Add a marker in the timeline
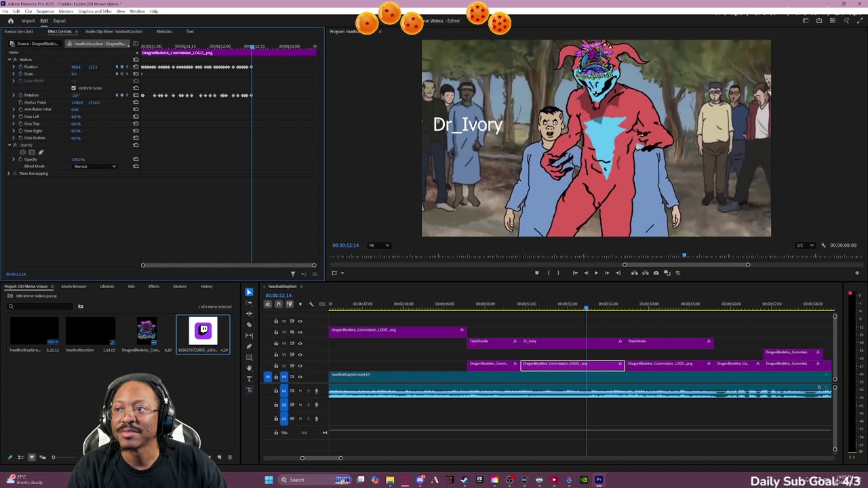The width and height of the screenshot is (868, 488). click(300, 304)
